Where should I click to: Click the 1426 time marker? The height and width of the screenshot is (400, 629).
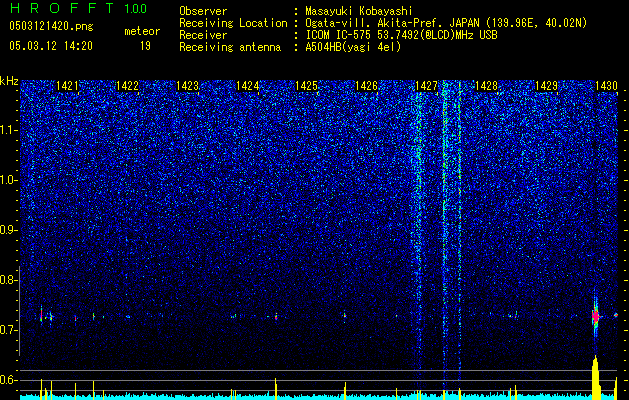[367, 86]
